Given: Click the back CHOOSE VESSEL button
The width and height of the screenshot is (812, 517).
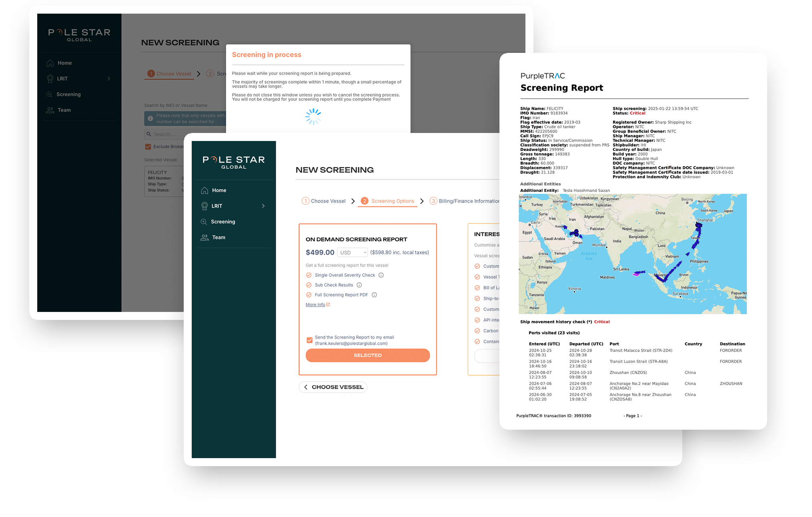Looking at the screenshot, I should click(333, 387).
